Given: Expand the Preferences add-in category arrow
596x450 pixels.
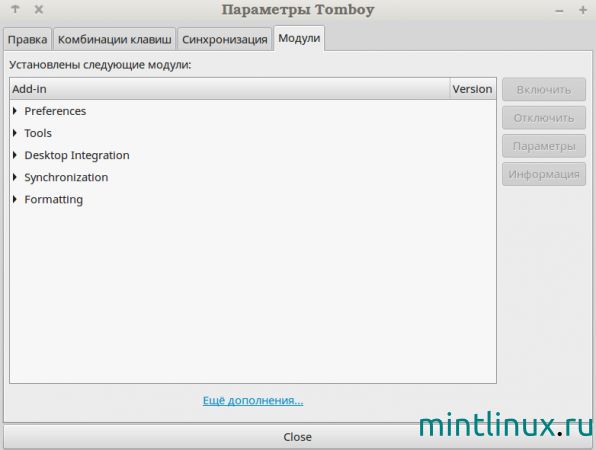Looking at the screenshot, I should tap(15, 111).
